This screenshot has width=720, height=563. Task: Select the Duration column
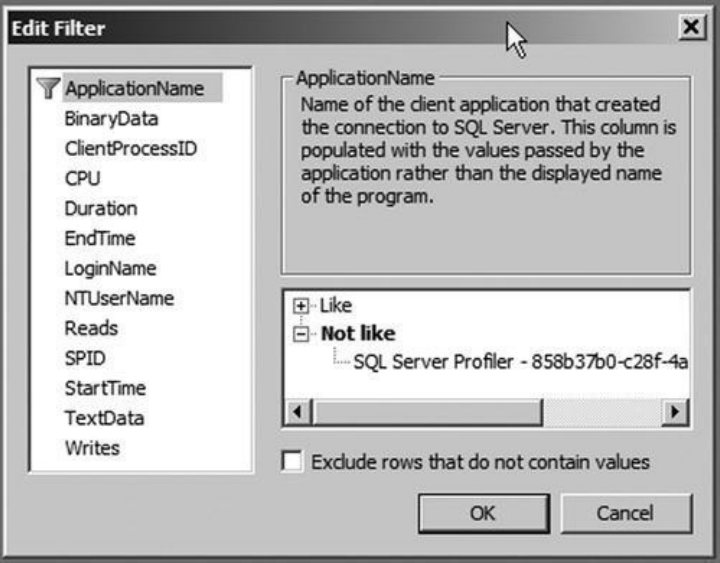point(101,209)
